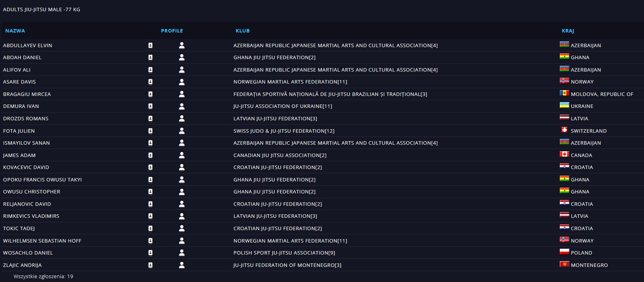This screenshot has width=644, height=282.
Task: View person profile icon for Wosachlo Daniel
Action: [182, 253]
